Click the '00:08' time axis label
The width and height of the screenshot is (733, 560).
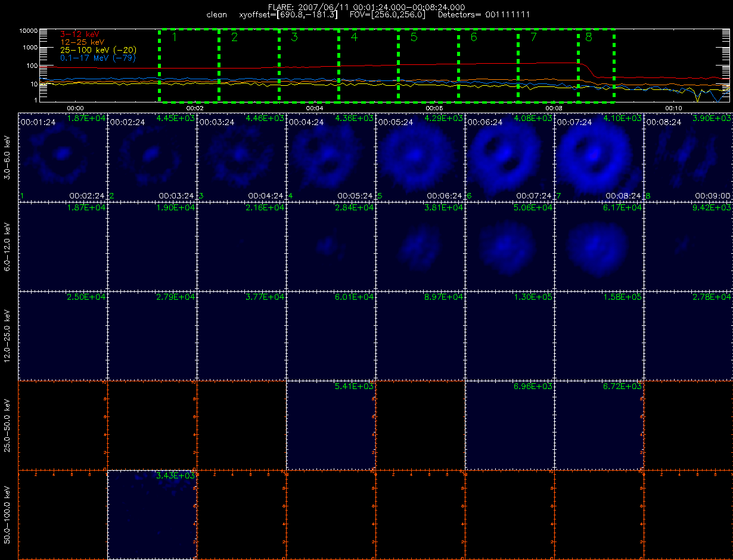[554, 108]
